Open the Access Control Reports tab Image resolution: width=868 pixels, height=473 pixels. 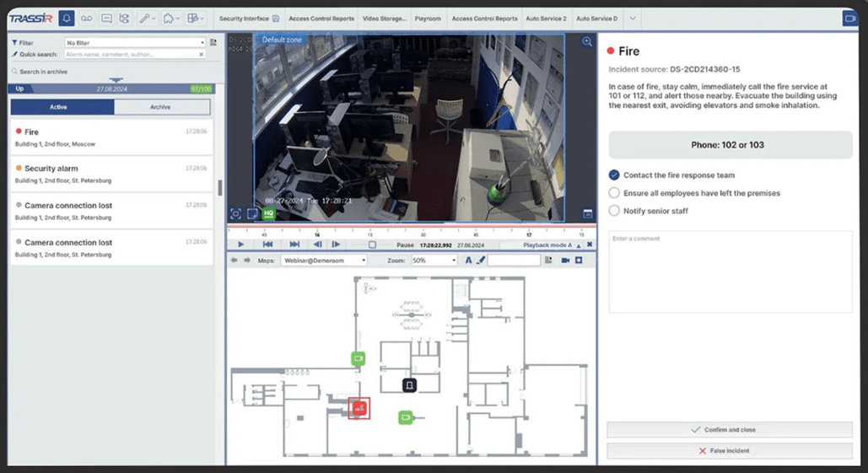pos(321,19)
